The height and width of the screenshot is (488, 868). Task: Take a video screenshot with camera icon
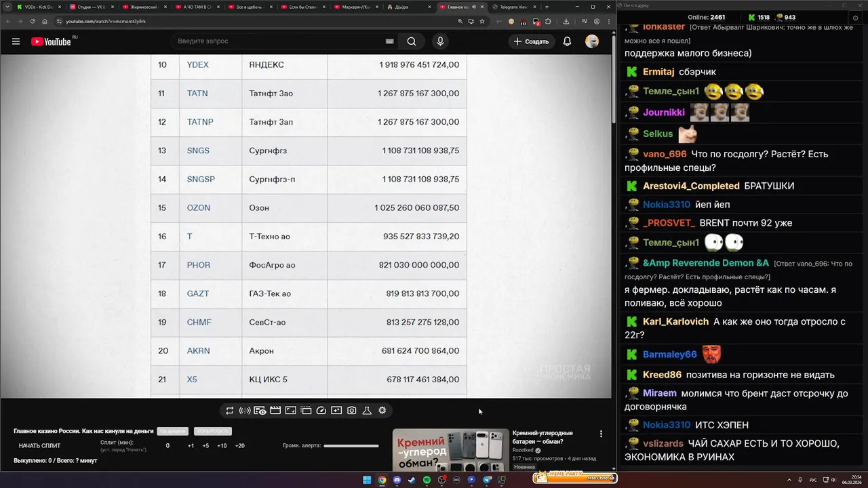click(x=352, y=411)
